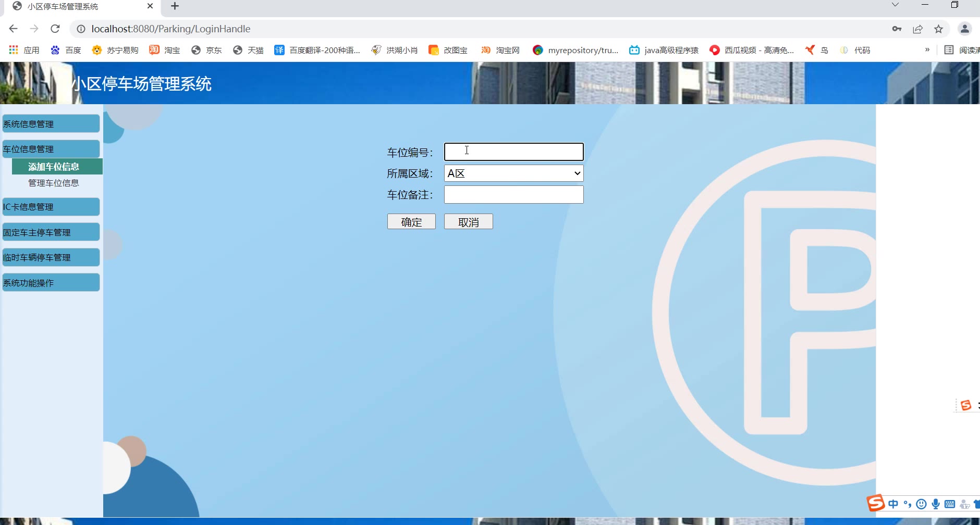Click the address bar URL
This screenshot has width=980, height=525.
click(x=171, y=29)
